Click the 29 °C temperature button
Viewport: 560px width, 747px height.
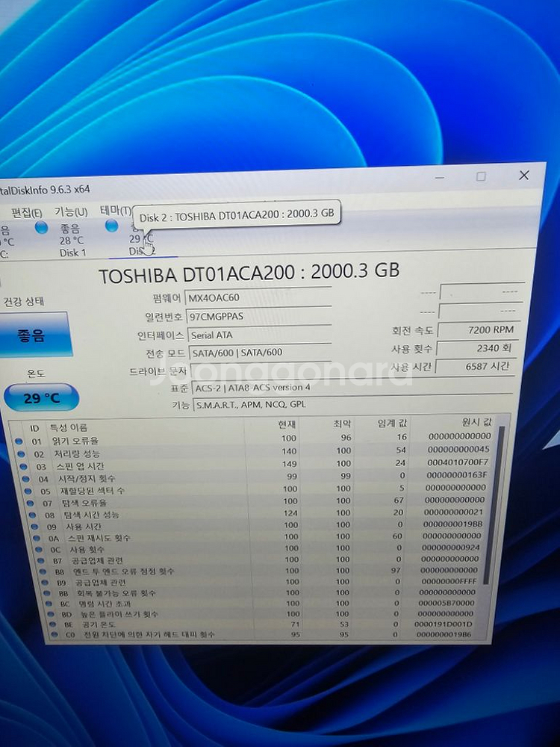point(42,398)
